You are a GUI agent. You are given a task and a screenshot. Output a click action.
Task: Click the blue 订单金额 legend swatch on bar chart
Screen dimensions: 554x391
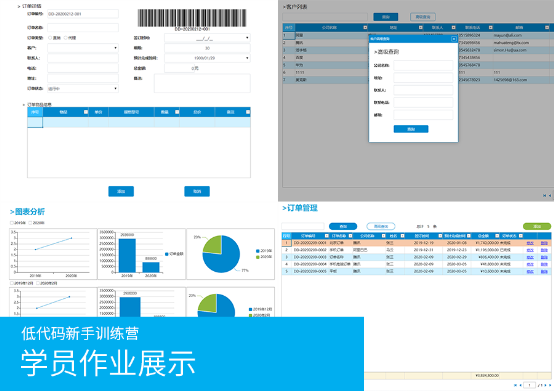tap(166, 254)
